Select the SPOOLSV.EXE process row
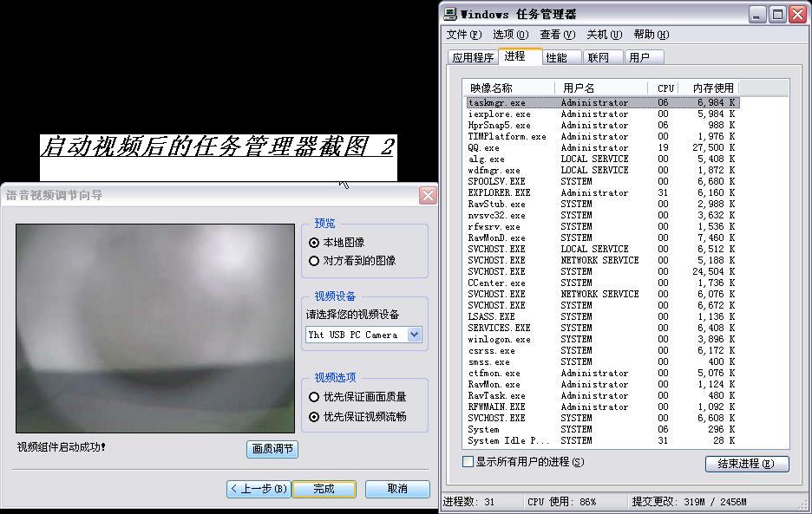This screenshot has height=514, width=812. [x=602, y=182]
